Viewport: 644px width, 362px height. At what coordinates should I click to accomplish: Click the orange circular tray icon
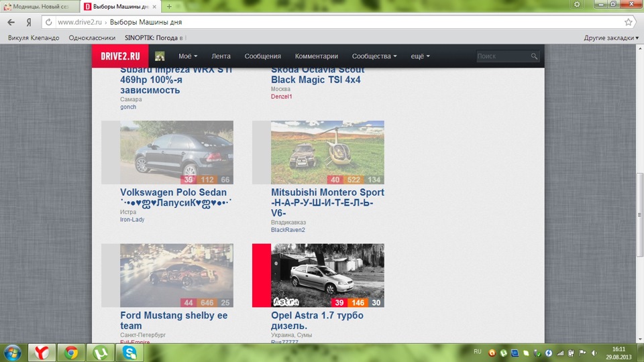pos(492,353)
